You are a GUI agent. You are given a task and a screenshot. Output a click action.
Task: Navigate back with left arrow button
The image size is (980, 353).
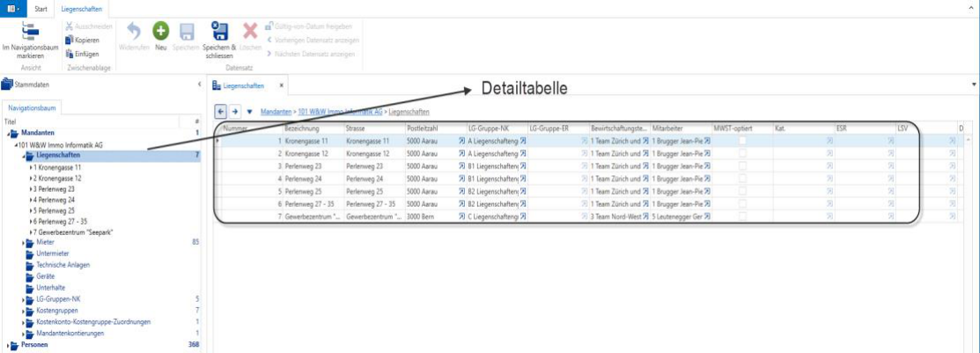click(220, 111)
